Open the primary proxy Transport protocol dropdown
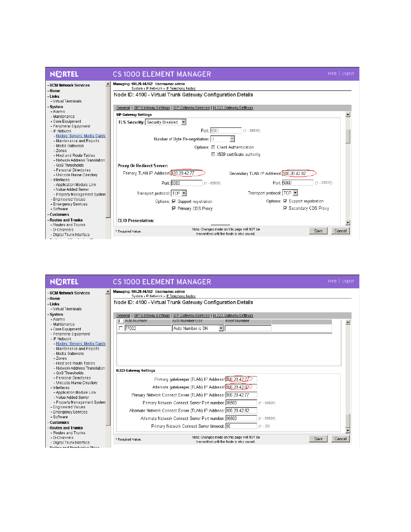This screenshot has height=532, width=411. point(179,193)
